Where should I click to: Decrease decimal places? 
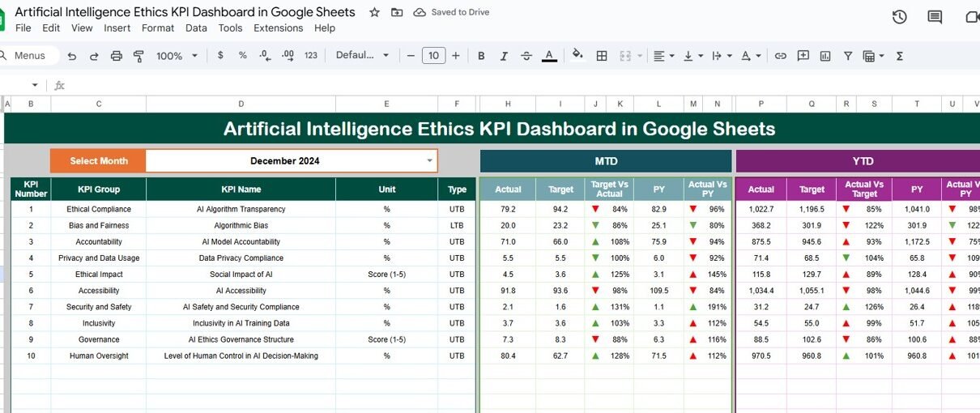pyautogui.click(x=264, y=56)
